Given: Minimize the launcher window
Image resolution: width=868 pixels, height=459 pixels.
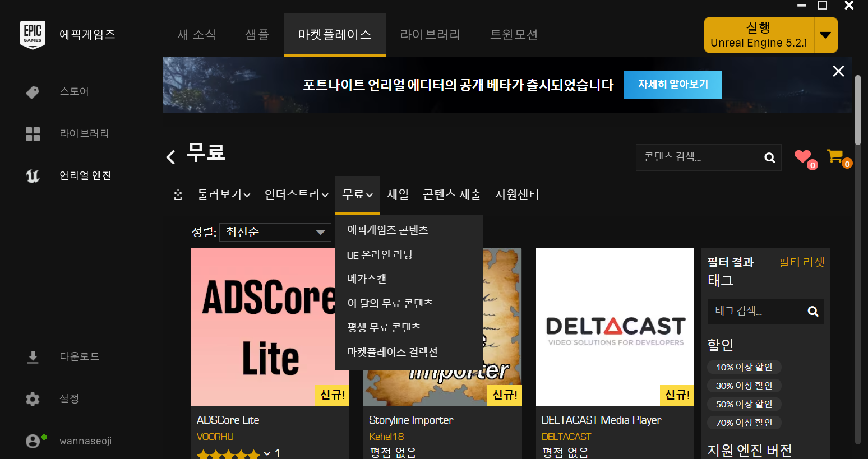Looking at the screenshot, I should point(802,5).
